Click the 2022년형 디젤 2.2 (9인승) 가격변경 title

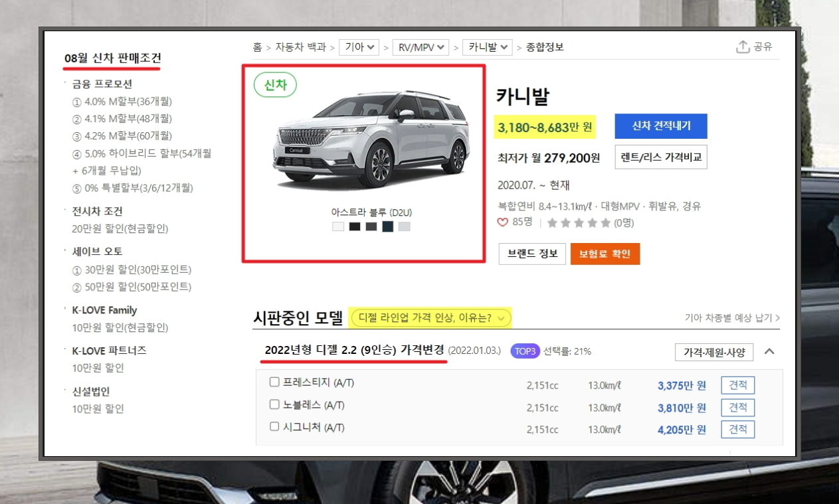(x=354, y=350)
